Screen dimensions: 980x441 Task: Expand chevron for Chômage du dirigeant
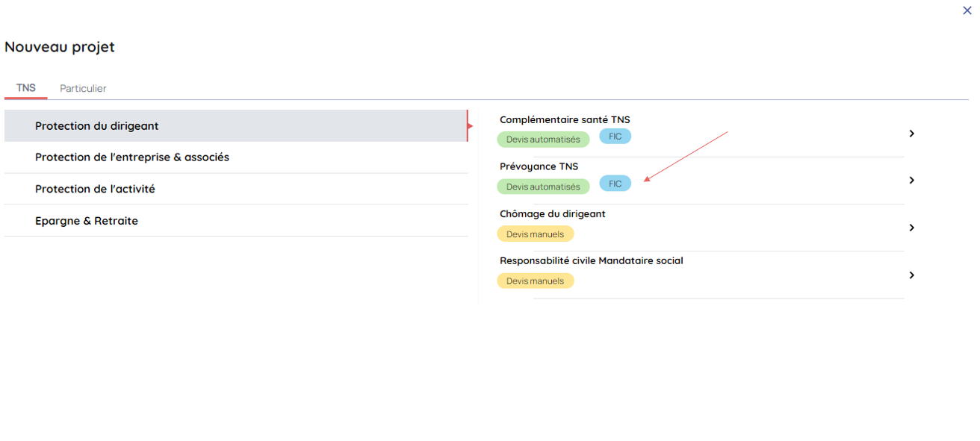tap(911, 228)
